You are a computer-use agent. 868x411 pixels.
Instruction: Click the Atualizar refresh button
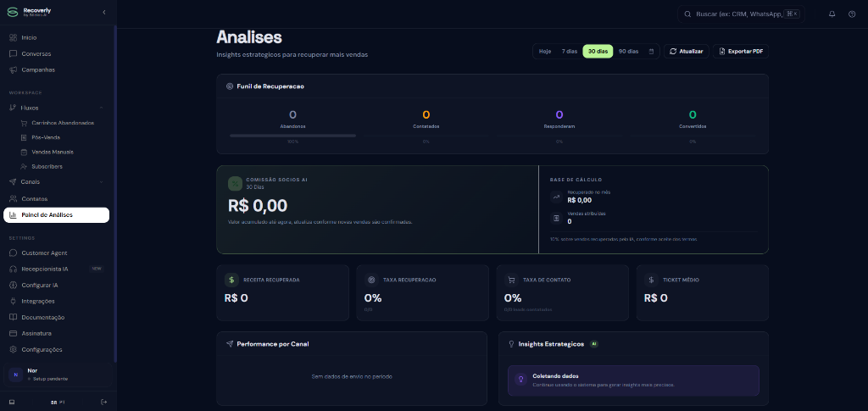tap(687, 52)
